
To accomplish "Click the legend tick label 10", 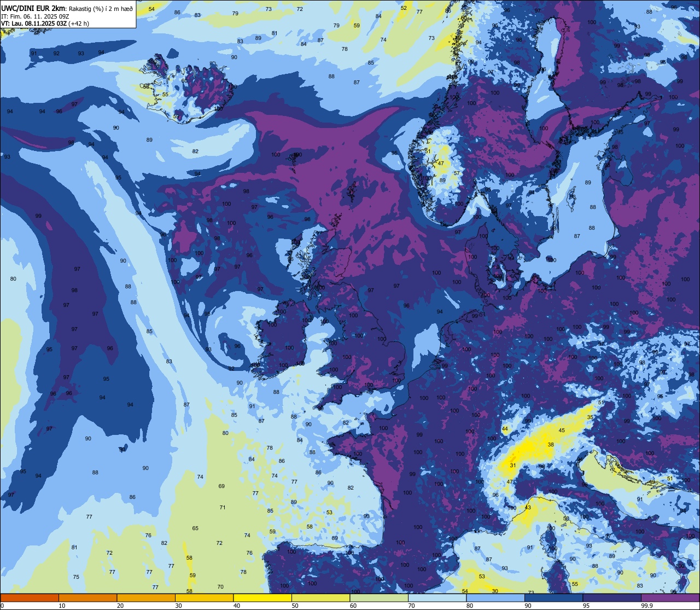I will click(62, 606).
